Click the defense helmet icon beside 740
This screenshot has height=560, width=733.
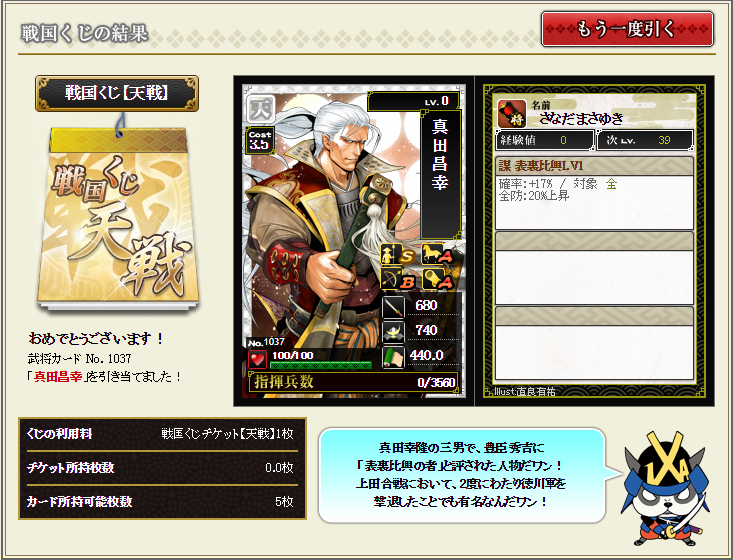point(393,332)
